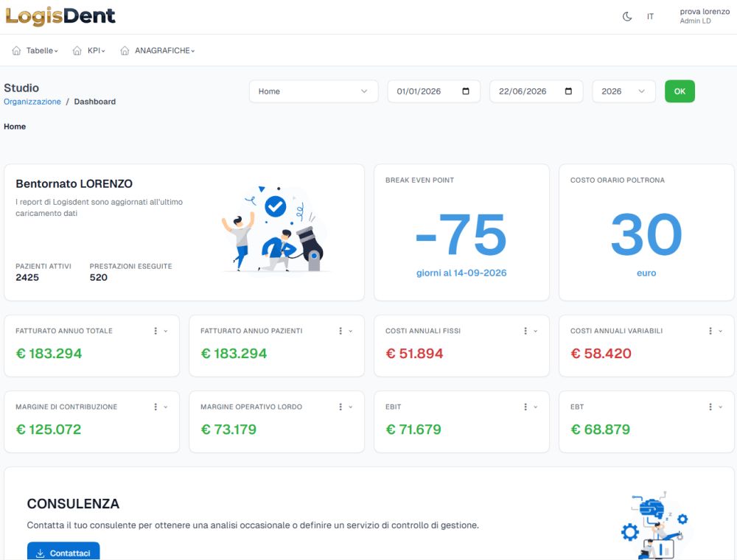
Task: Expand chevron on Costi Annuali Variabili card
Action: (x=721, y=331)
